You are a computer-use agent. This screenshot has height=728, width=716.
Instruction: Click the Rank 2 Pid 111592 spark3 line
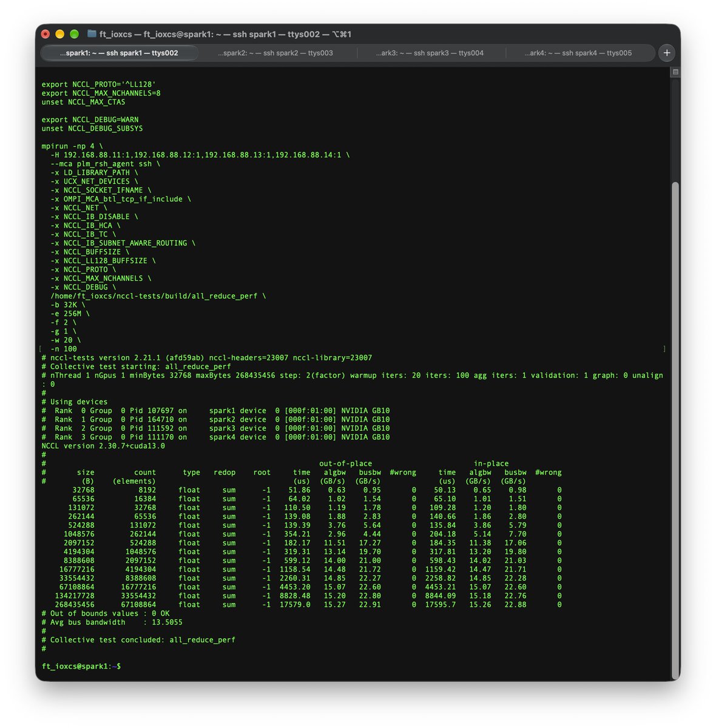point(216,428)
